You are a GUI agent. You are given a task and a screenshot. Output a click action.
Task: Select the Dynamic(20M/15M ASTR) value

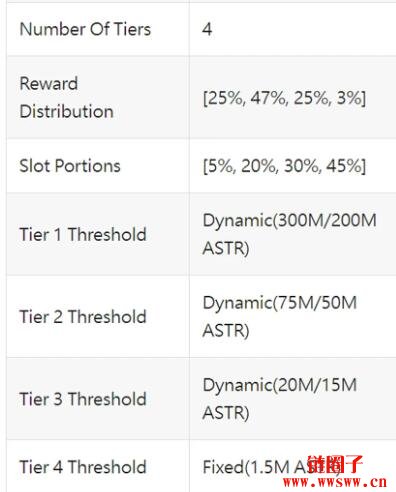[280, 399]
